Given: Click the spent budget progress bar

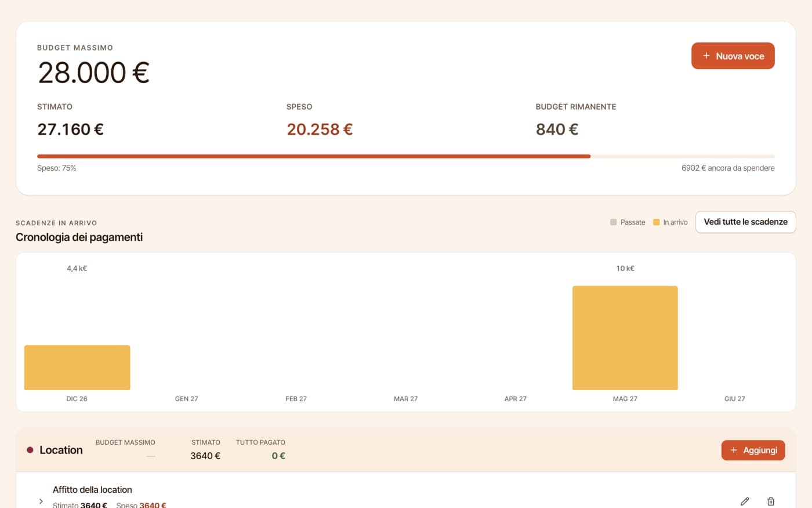Looking at the screenshot, I should (x=406, y=156).
